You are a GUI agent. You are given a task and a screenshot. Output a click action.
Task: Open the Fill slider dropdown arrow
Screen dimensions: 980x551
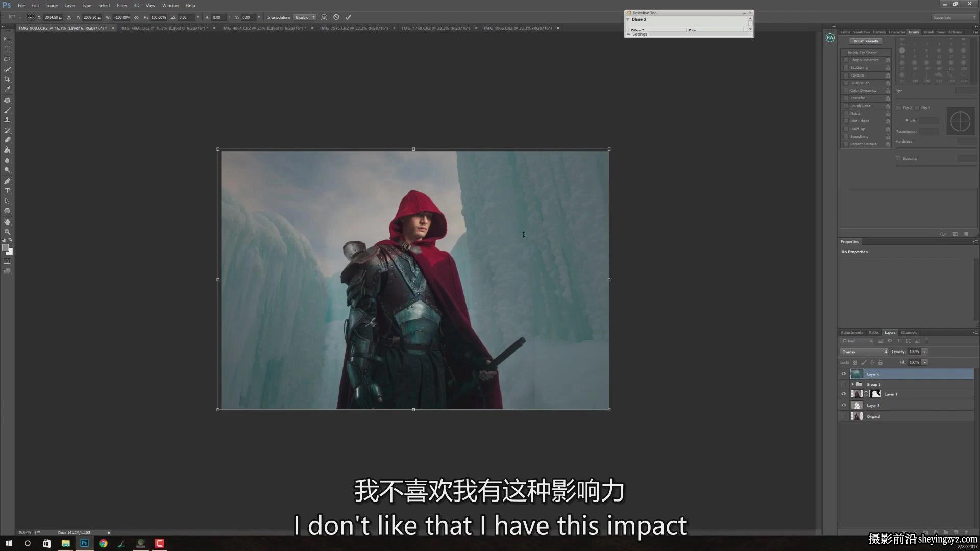924,362
